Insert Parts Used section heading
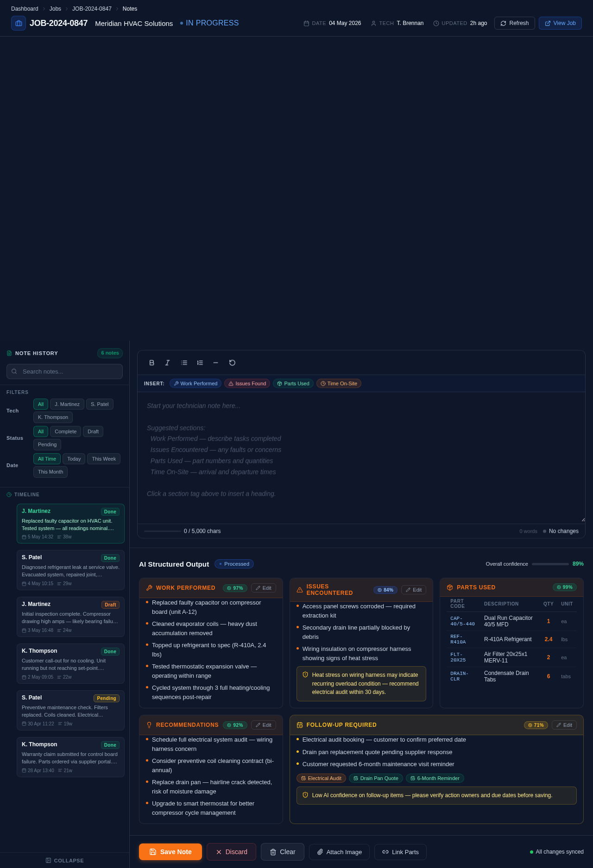The image size is (593, 868). 293,383
